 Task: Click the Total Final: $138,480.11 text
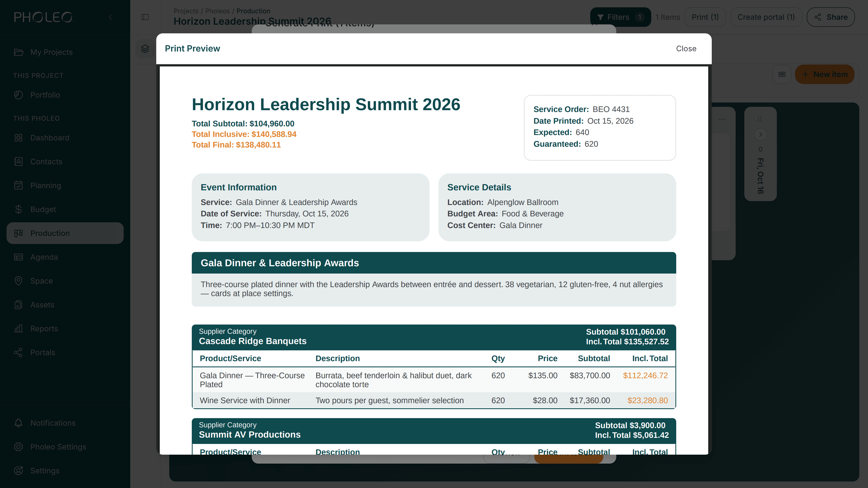tap(236, 145)
